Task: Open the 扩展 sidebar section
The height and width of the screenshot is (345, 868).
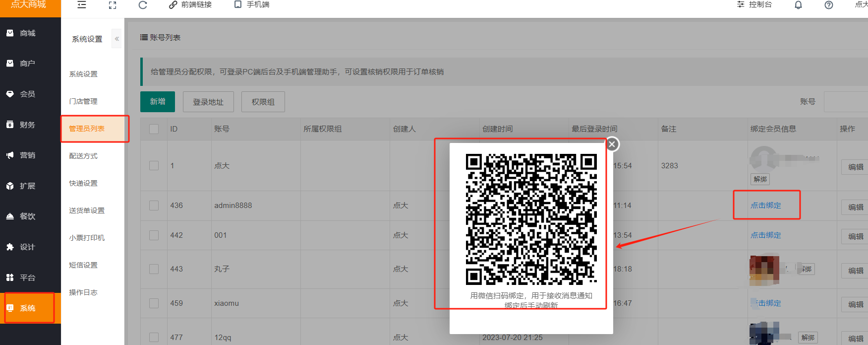Action: pos(30,186)
